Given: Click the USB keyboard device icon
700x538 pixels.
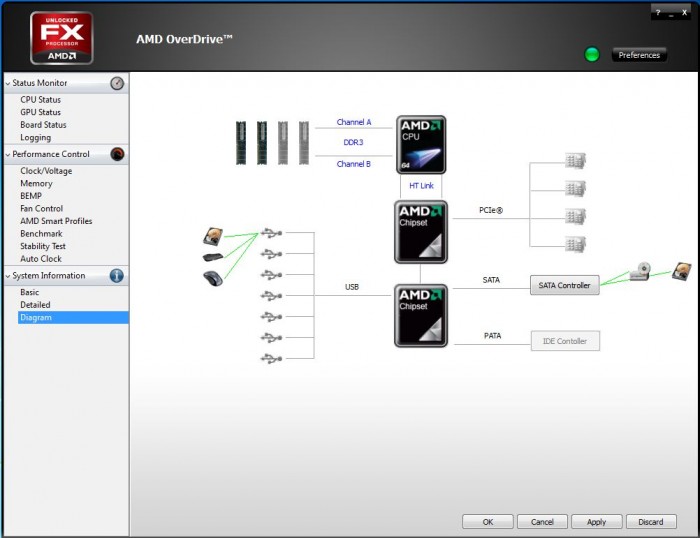Looking at the screenshot, I should pyautogui.click(x=213, y=257).
